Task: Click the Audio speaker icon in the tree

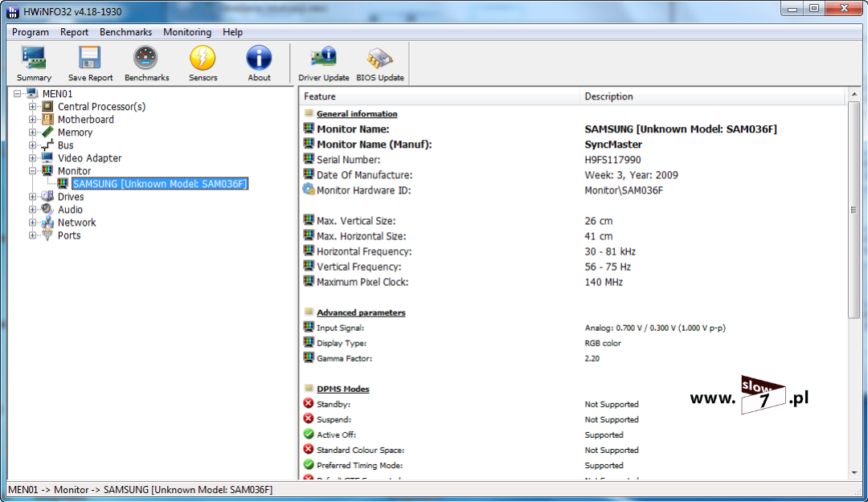Action: point(47,209)
